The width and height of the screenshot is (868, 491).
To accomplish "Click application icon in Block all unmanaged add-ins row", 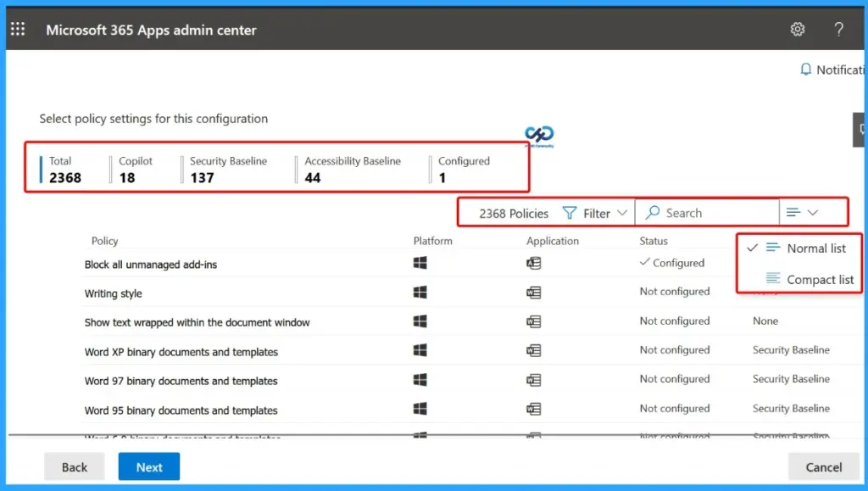I will tap(534, 264).
